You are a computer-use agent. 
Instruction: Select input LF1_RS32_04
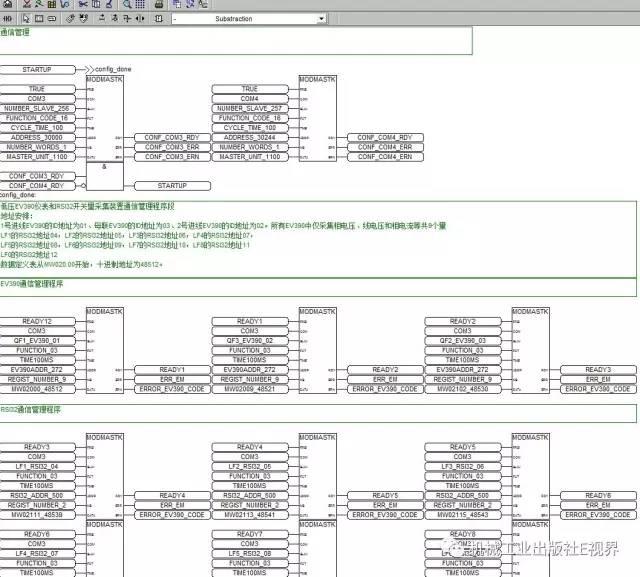[x=37, y=466]
